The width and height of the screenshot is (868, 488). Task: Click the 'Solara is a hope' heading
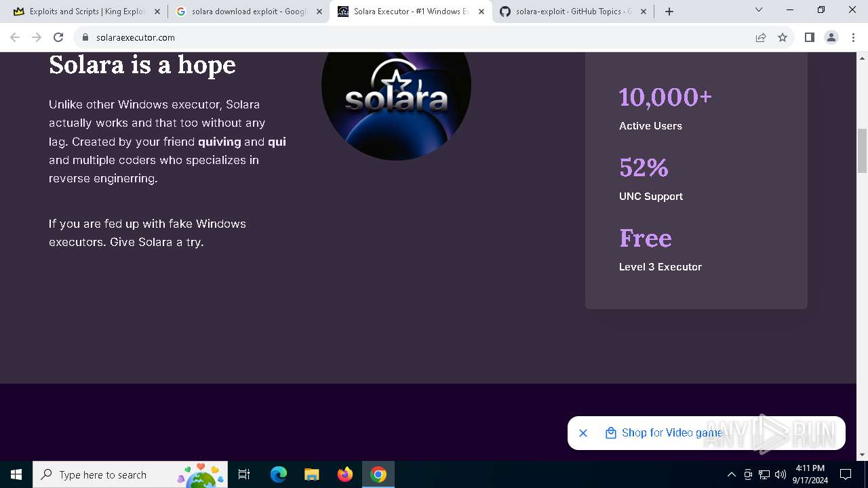point(142,65)
